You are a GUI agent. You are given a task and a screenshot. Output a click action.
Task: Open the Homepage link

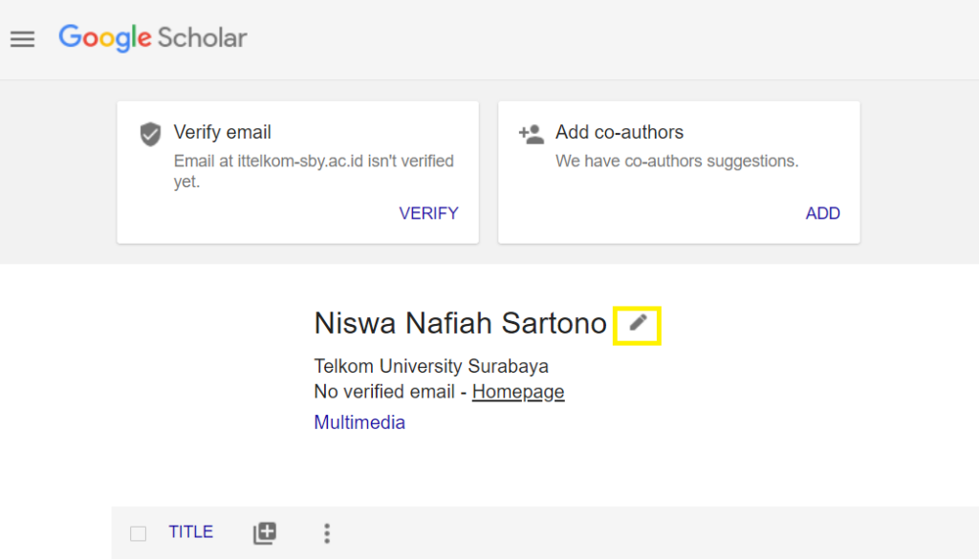518,392
